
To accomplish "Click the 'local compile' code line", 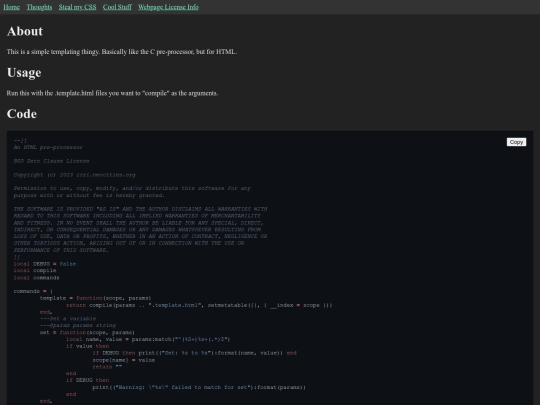I will 35,271.
